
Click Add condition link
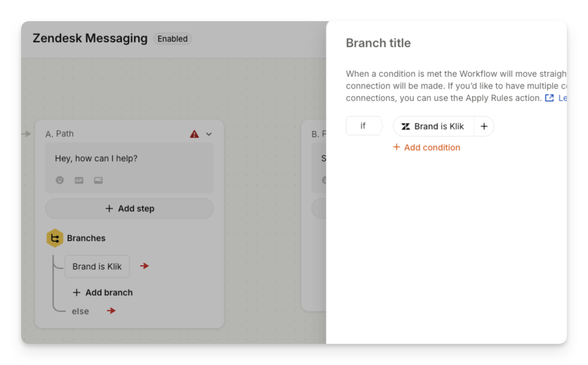pyautogui.click(x=427, y=147)
